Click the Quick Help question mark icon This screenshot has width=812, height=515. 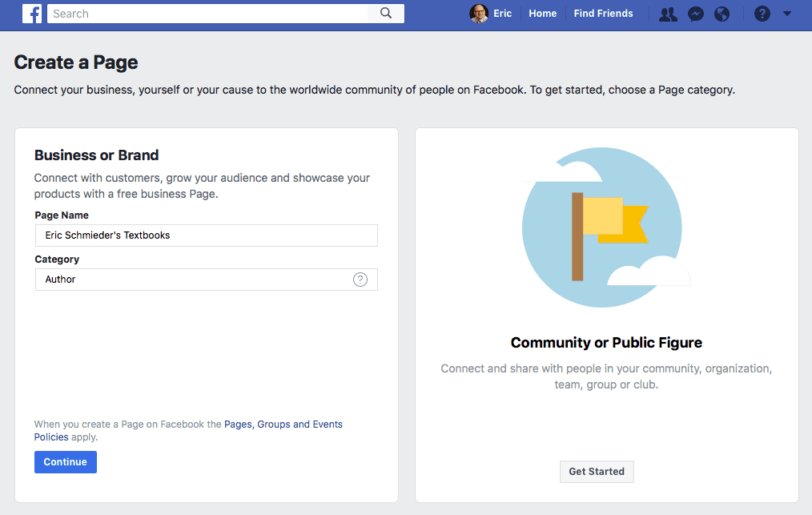click(x=762, y=14)
